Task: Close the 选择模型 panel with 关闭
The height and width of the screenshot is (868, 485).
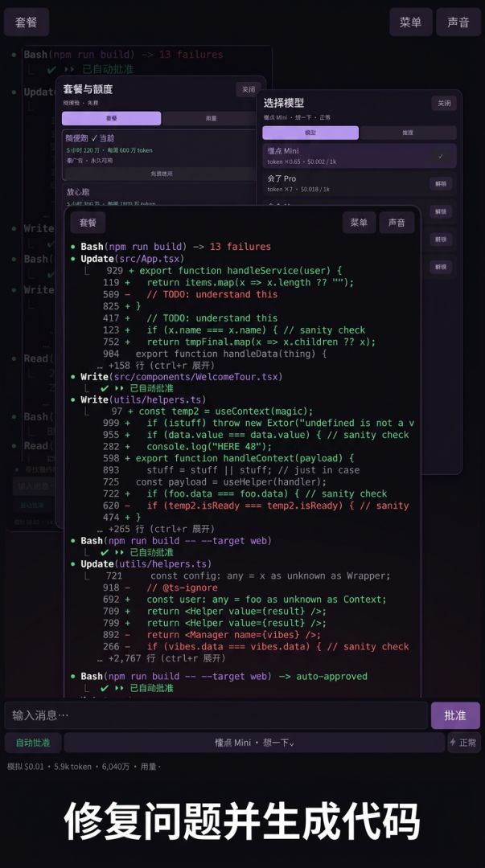Action: [x=444, y=103]
